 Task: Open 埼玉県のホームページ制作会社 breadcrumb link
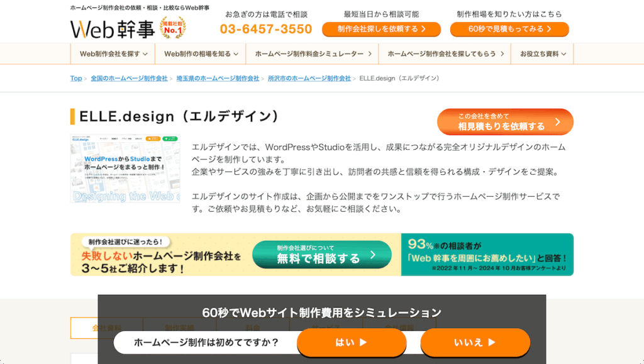pos(218,78)
